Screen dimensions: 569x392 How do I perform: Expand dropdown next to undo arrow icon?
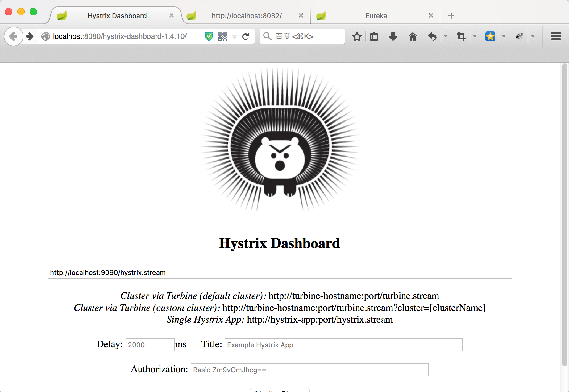coord(446,36)
